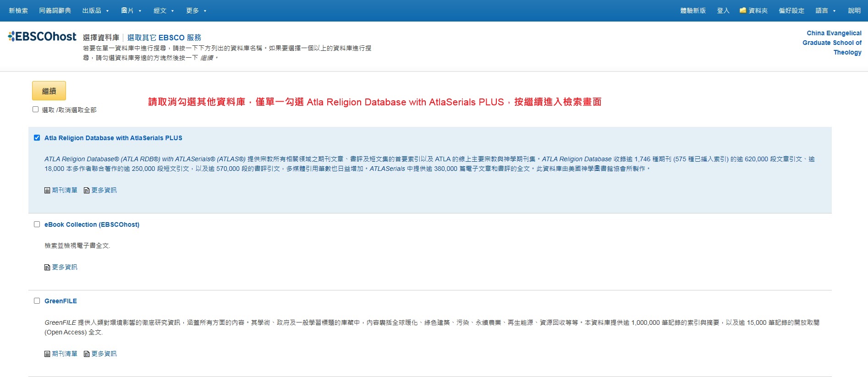The width and height of the screenshot is (868, 377).
Task: Open the 語言 language dropdown
Action: click(x=825, y=11)
